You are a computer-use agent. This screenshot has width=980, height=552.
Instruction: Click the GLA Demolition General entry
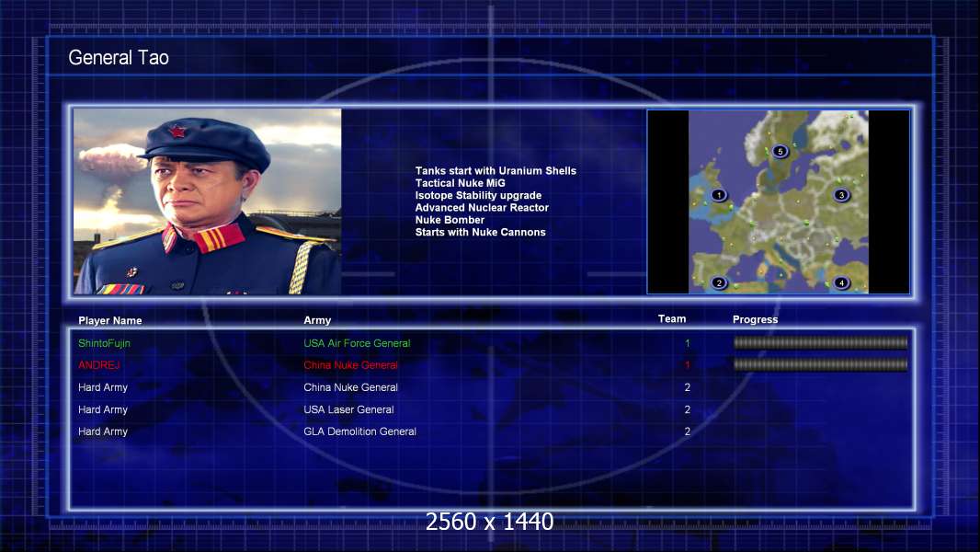click(x=360, y=431)
